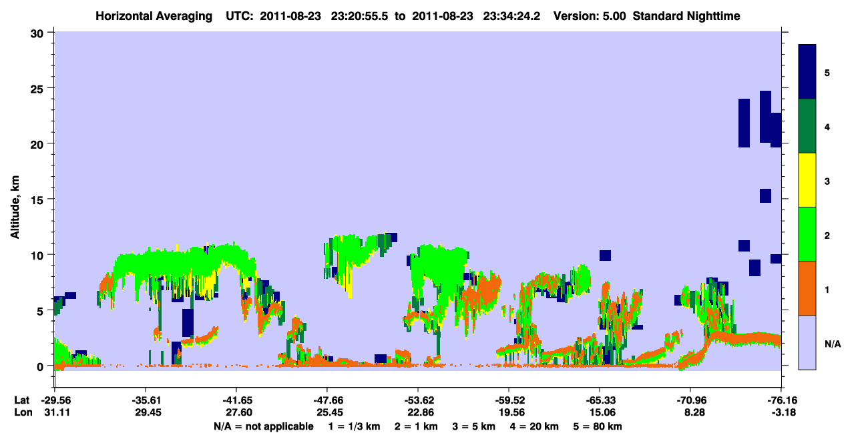
Task: Click the start time '23:20:55.5' in title
Action: 360,15
